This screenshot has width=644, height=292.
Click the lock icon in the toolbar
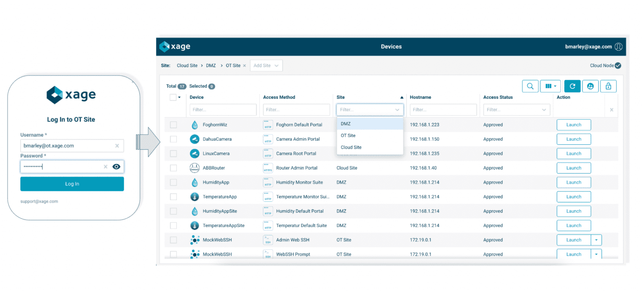608,86
